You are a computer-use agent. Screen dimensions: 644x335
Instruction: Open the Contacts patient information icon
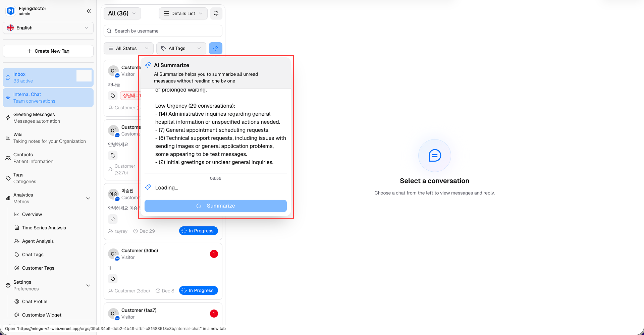tap(8, 158)
